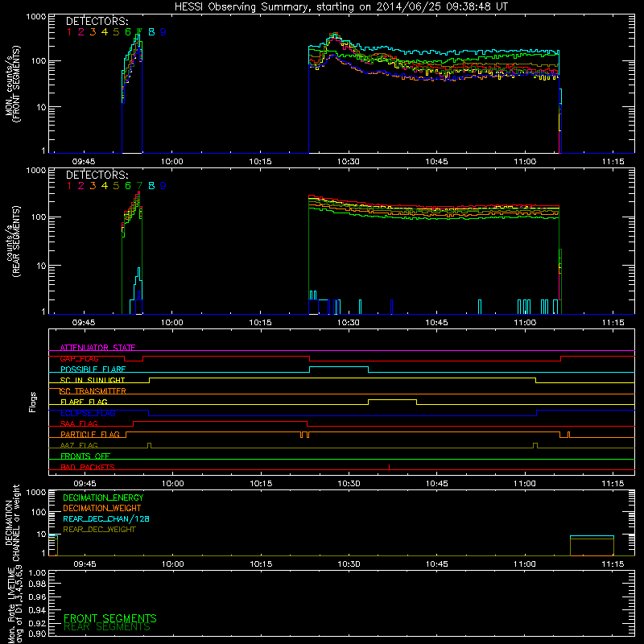Click the 1000 axis value on the decimation plot
This screenshot has height=644, width=644.
(x=36, y=493)
